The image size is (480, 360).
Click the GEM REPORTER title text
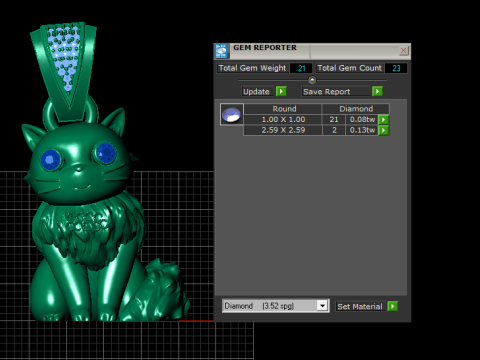(x=265, y=48)
